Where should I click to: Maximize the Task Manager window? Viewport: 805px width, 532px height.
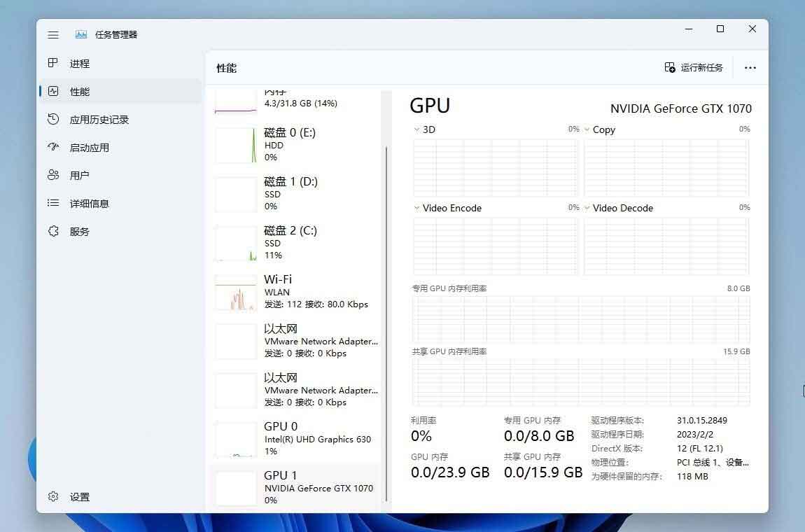(x=720, y=29)
